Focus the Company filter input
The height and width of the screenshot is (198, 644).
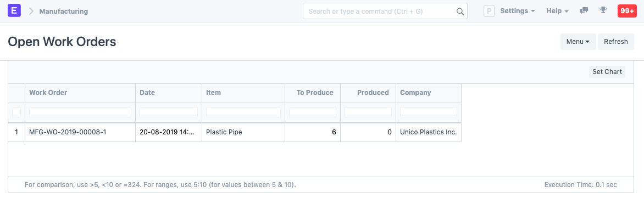point(429,112)
